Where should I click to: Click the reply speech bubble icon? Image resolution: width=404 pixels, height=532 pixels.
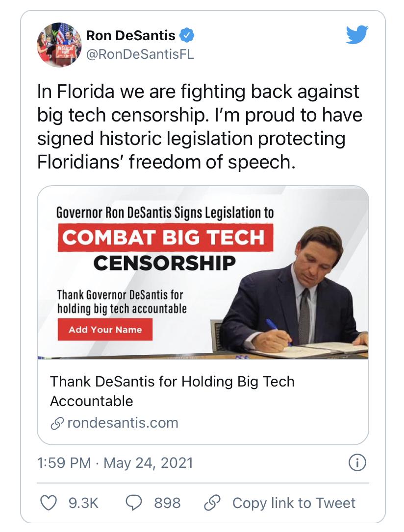pyautogui.click(x=134, y=503)
